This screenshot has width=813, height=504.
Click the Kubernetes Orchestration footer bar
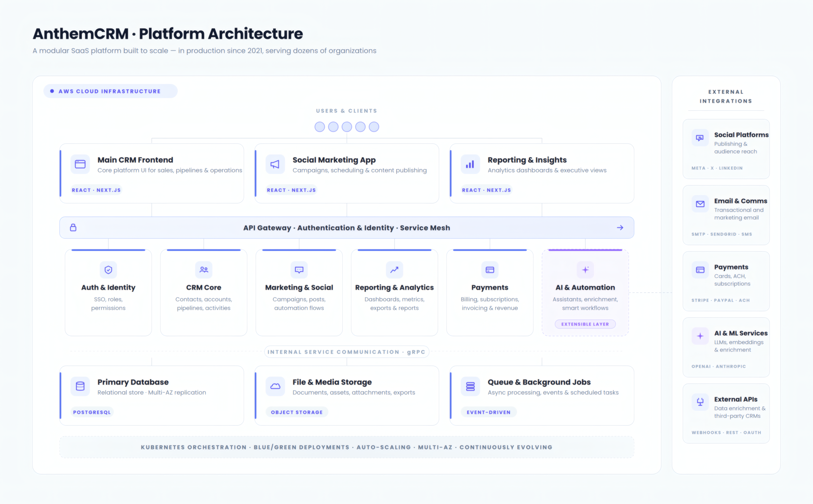click(346, 447)
